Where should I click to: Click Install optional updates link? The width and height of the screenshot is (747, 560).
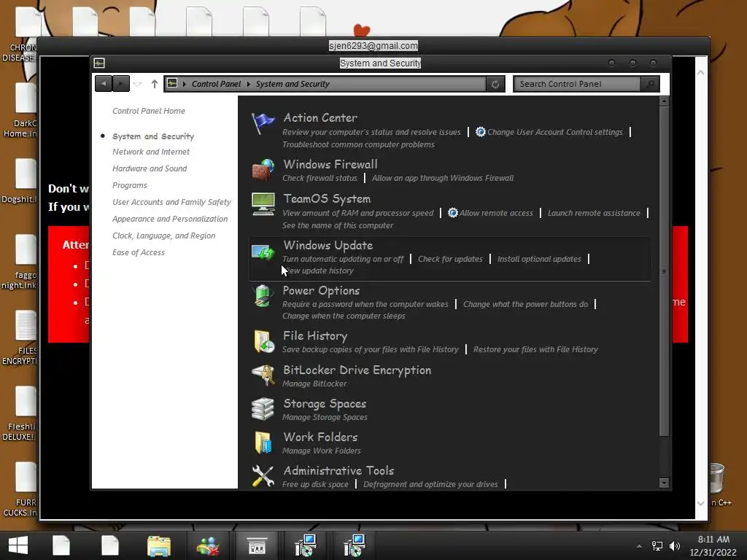tap(539, 259)
